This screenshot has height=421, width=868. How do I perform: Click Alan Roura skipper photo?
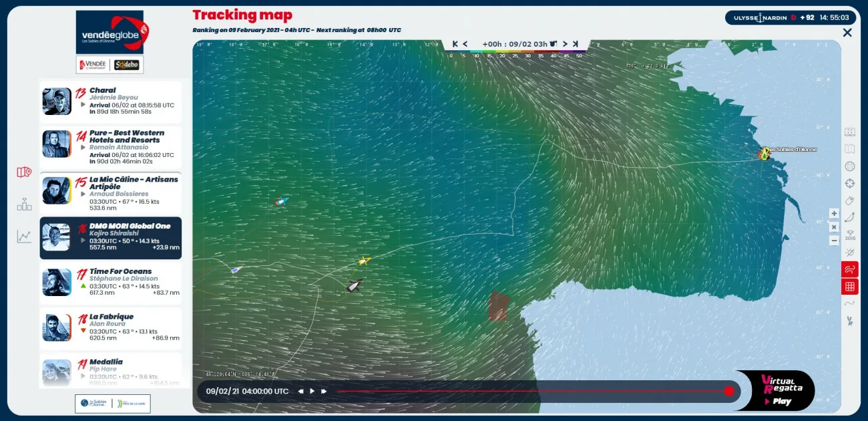[x=57, y=327]
